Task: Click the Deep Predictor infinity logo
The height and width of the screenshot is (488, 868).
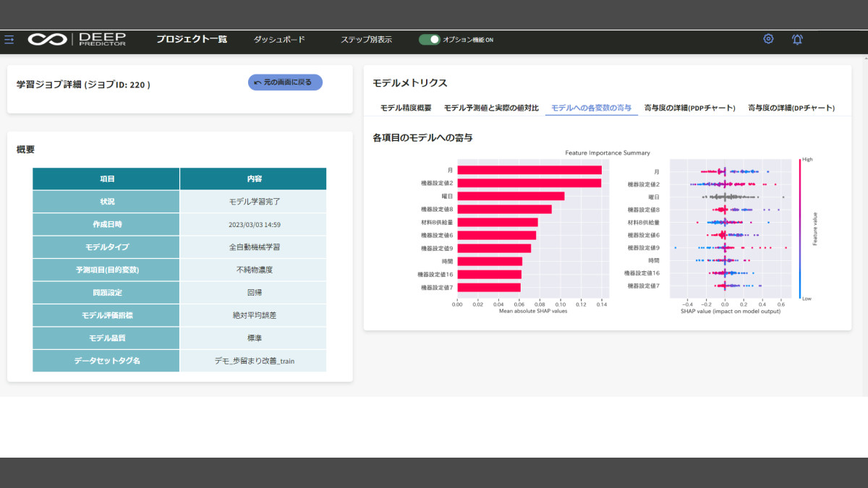Action: [47, 40]
